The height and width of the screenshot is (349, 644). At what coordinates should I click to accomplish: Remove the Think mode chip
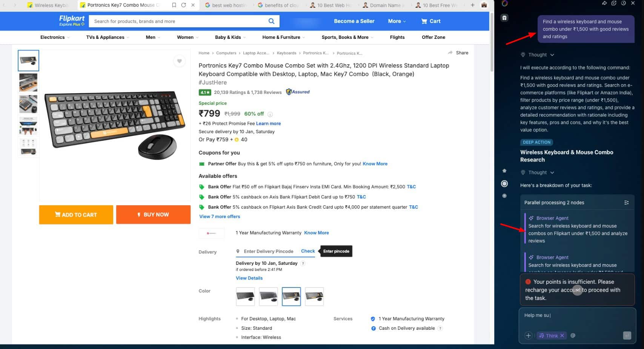coord(562,335)
